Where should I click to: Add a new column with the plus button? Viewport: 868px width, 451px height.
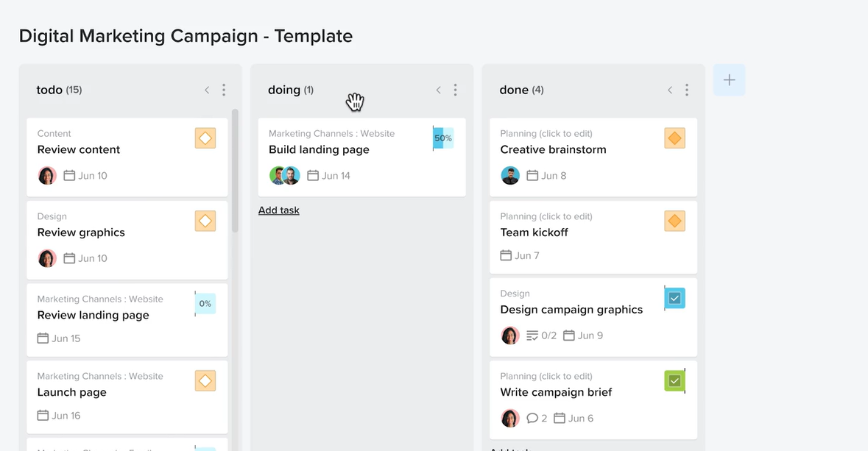(x=729, y=80)
